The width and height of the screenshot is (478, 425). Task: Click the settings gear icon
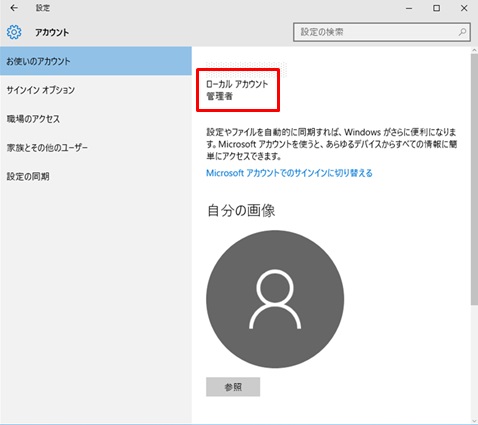coord(14,32)
